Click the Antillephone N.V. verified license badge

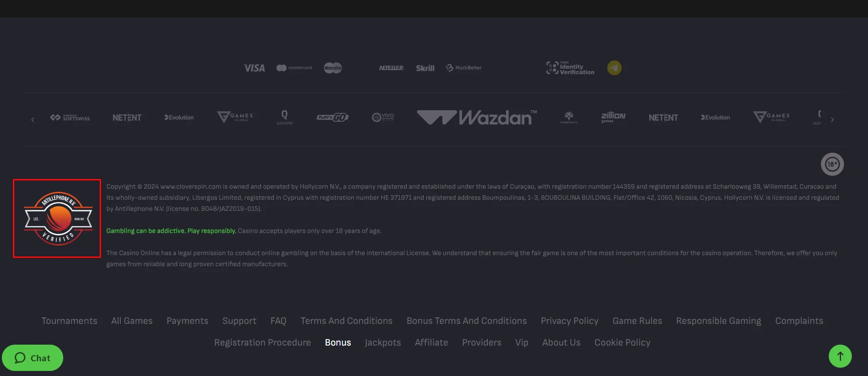(57, 218)
